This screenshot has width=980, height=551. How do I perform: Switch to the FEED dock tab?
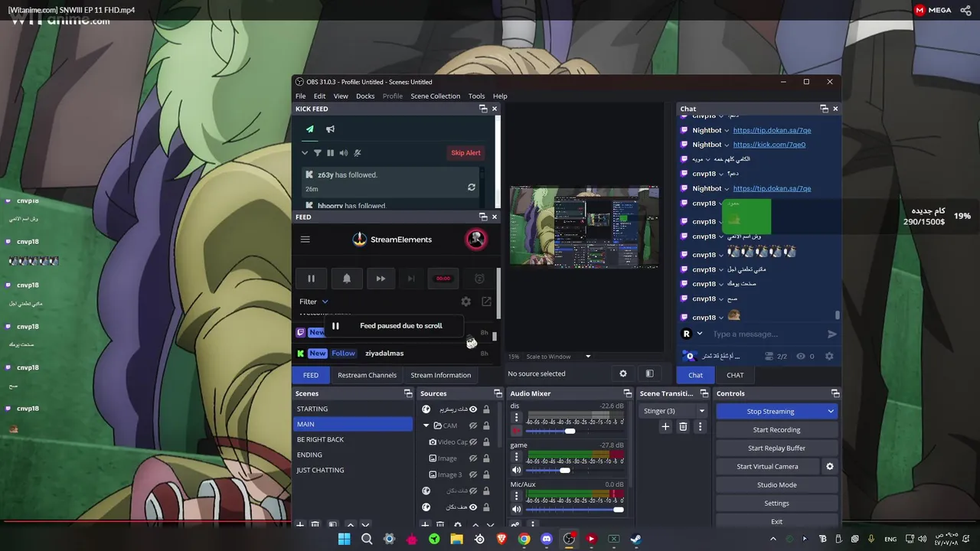tap(311, 375)
